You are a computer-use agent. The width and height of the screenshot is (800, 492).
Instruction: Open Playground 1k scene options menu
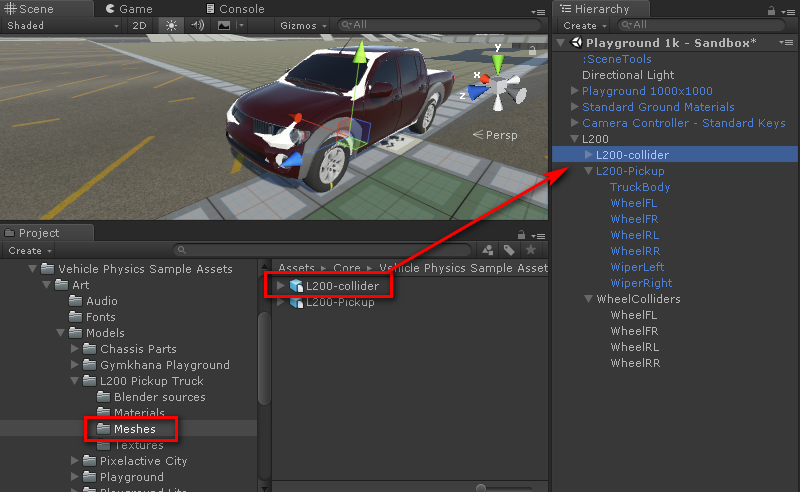click(x=786, y=43)
